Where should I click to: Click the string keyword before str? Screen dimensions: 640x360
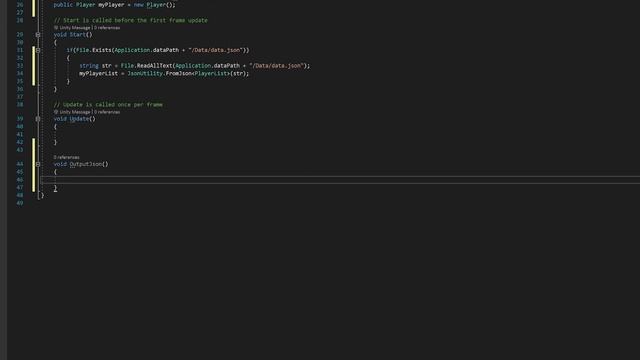coord(89,66)
